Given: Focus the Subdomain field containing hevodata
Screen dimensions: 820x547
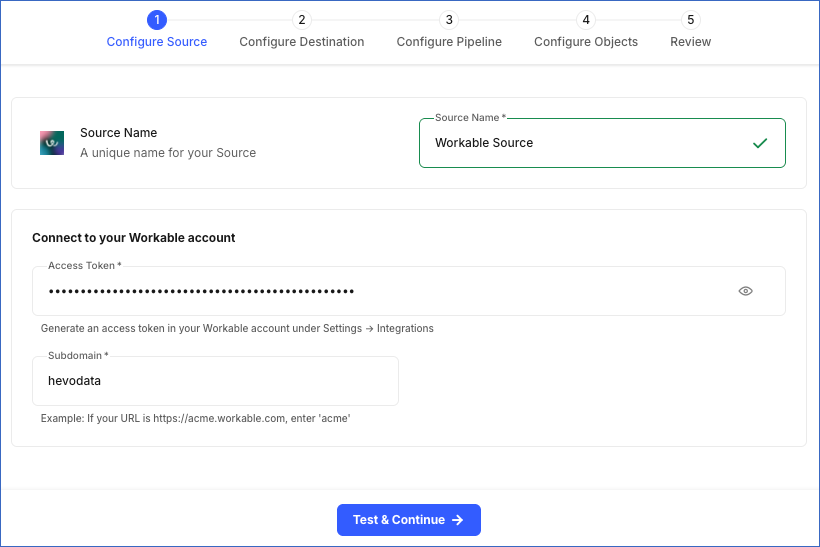Looking at the screenshot, I should [x=215, y=381].
